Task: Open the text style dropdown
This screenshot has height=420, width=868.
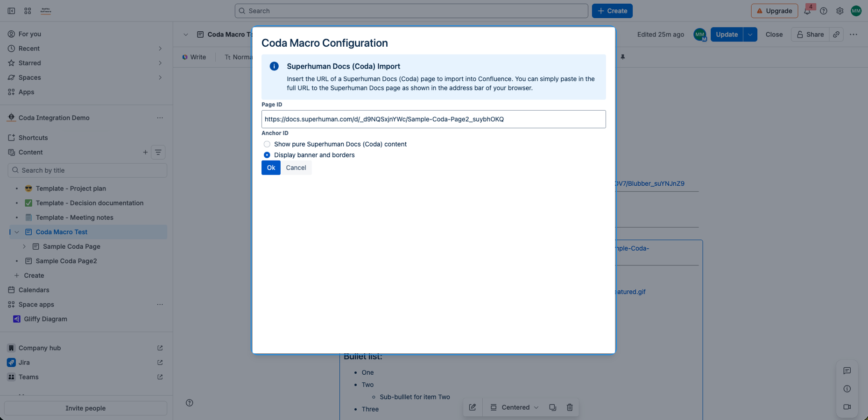Action: pyautogui.click(x=238, y=57)
